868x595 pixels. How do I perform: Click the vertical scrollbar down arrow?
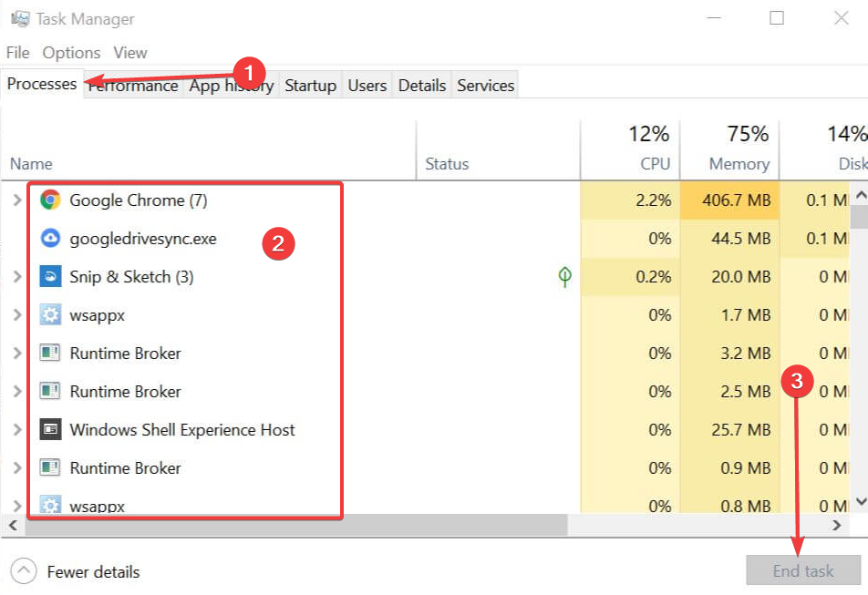(x=861, y=501)
